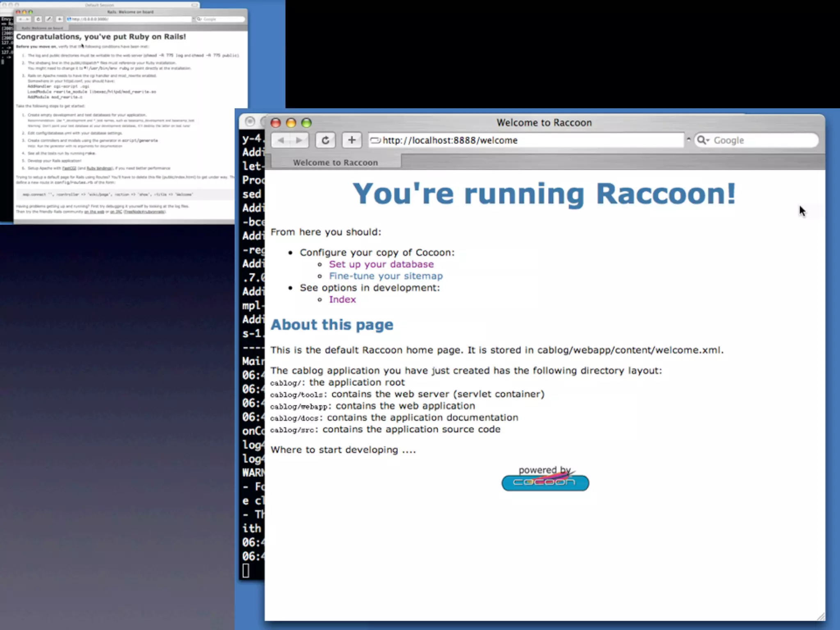Click the green zoom button of Raccoon window
The width and height of the screenshot is (840, 630).
tap(306, 123)
